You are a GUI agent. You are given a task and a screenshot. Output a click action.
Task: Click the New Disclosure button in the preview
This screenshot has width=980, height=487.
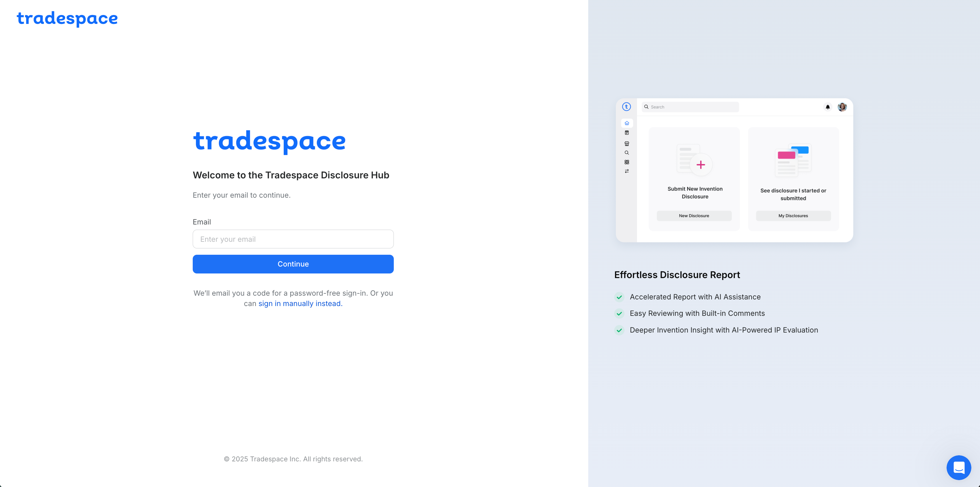(694, 216)
